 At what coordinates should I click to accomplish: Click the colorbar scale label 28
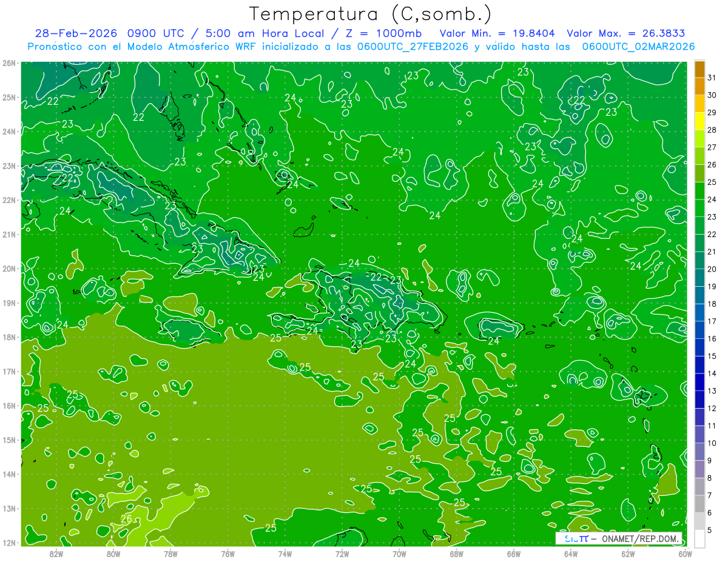[x=712, y=130]
